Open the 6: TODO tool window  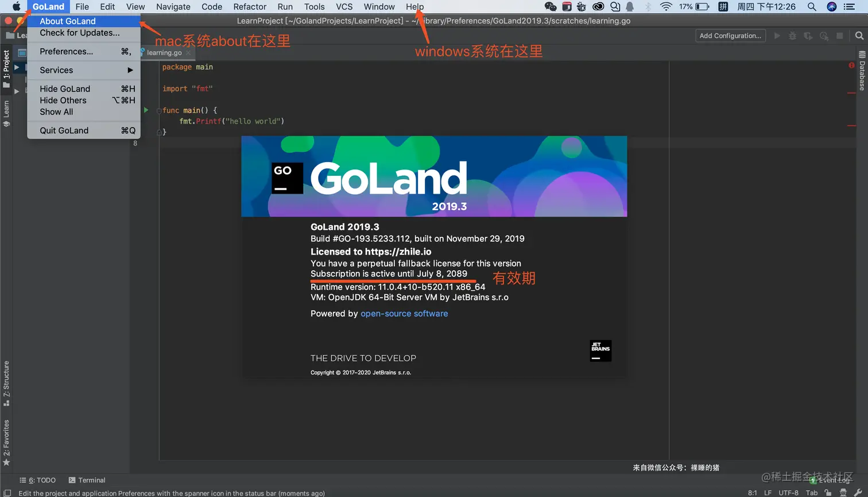(38, 480)
